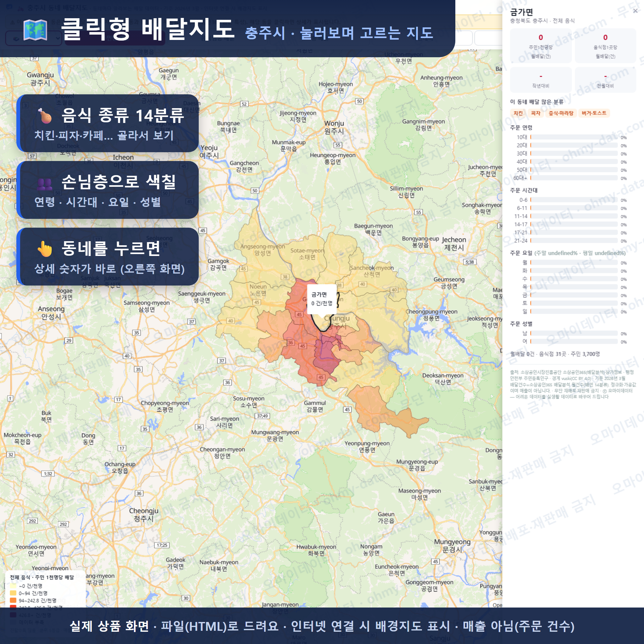Click the 주문 연령 section heading
Viewport: 644px width, 644px height.
(x=521, y=128)
